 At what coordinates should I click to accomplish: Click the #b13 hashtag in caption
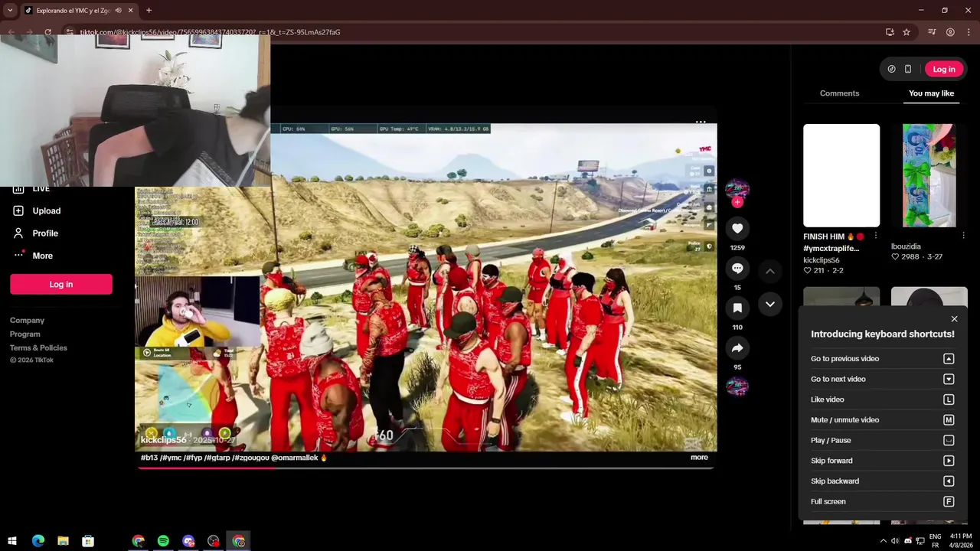(x=149, y=458)
